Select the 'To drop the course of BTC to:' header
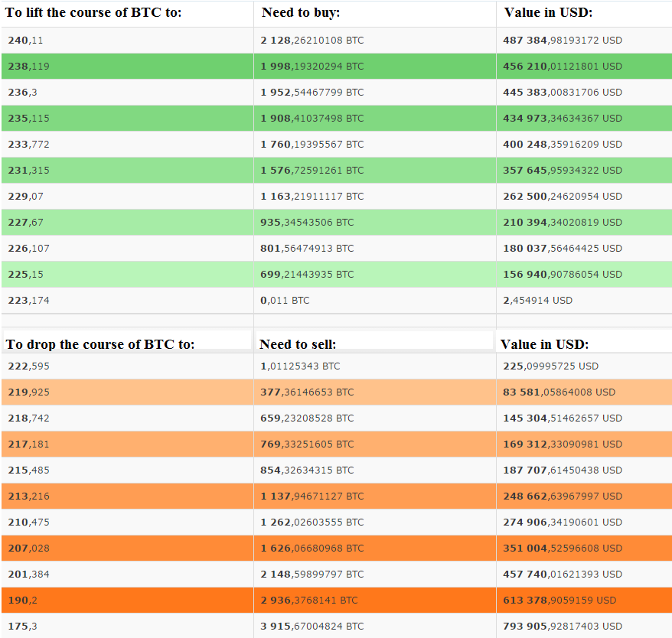Screen dimensions: 672x638 pos(99,344)
